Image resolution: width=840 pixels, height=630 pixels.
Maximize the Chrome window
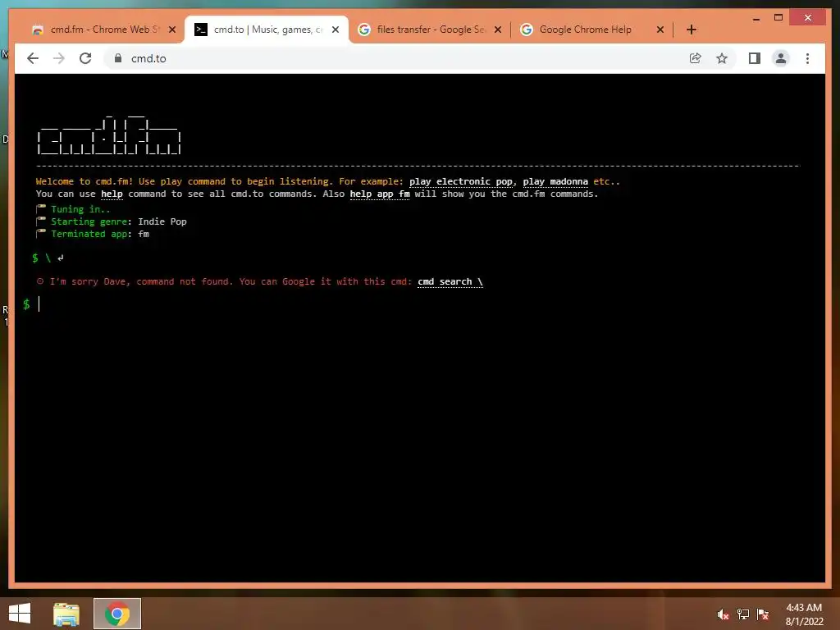pyautogui.click(x=778, y=18)
